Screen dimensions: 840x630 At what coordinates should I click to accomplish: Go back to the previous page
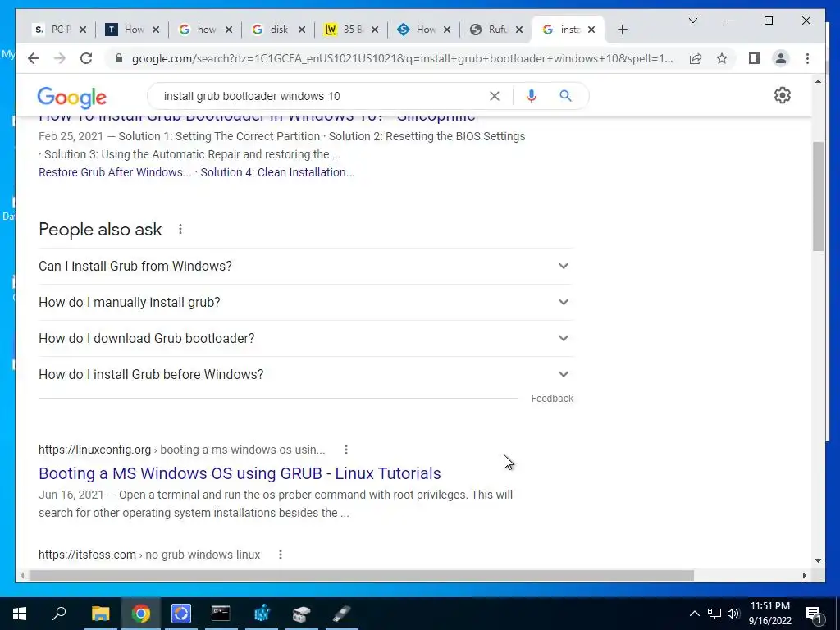tap(33, 58)
